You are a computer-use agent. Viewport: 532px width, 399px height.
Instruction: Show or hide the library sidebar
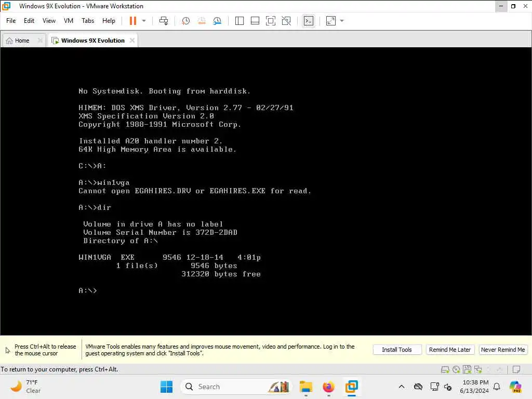click(x=239, y=21)
